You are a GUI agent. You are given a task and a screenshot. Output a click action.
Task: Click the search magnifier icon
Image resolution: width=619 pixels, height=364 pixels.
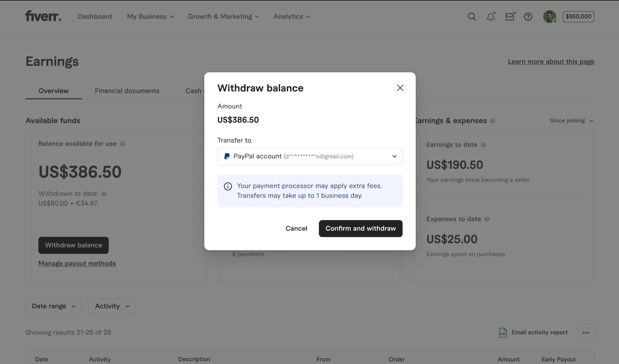pos(472,17)
